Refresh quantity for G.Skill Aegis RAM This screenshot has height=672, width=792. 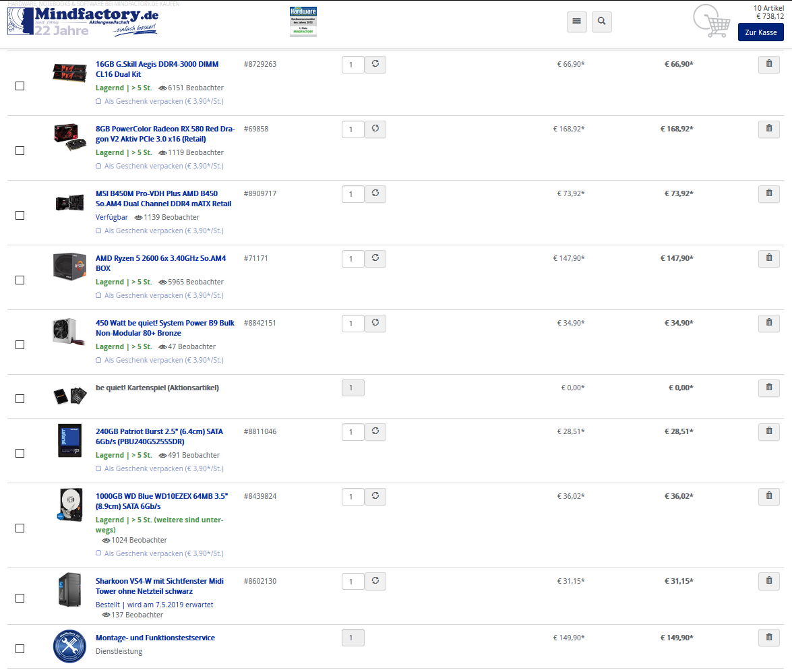point(375,64)
